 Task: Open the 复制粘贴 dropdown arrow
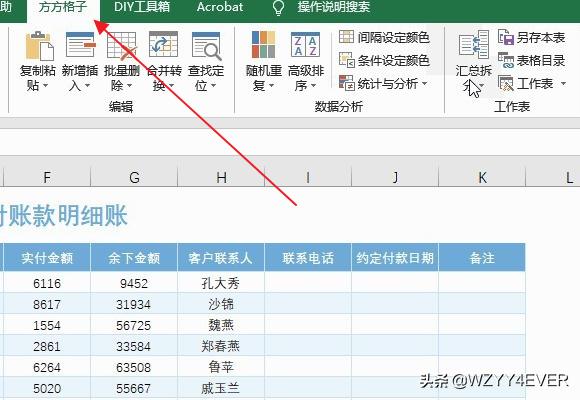[46, 86]
